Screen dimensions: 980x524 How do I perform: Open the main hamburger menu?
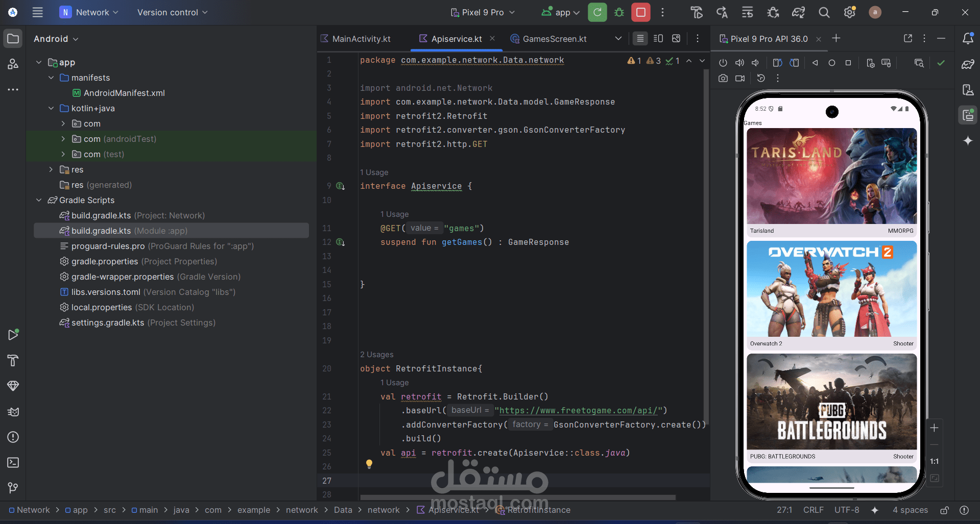click(38, 12)
